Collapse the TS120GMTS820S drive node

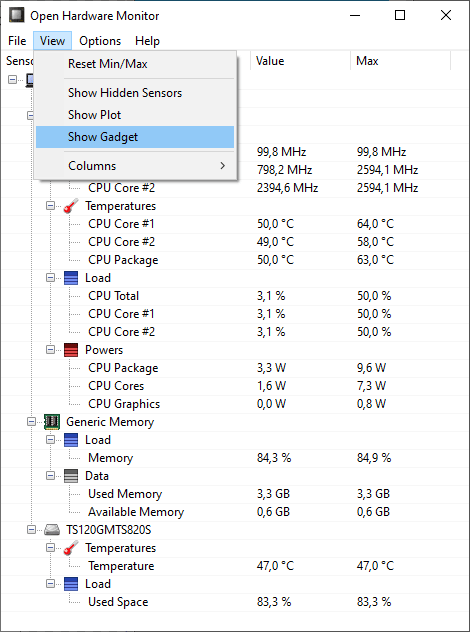coord(31,530)
